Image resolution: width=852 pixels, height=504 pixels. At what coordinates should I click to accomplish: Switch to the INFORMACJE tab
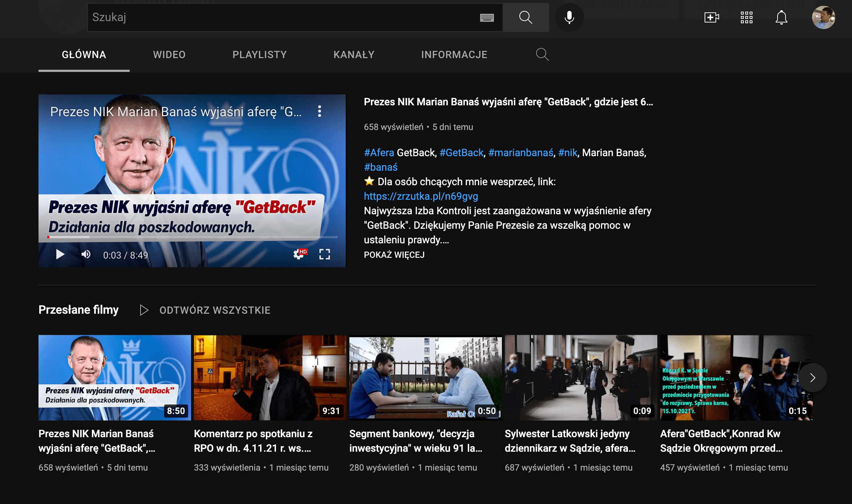454,54
